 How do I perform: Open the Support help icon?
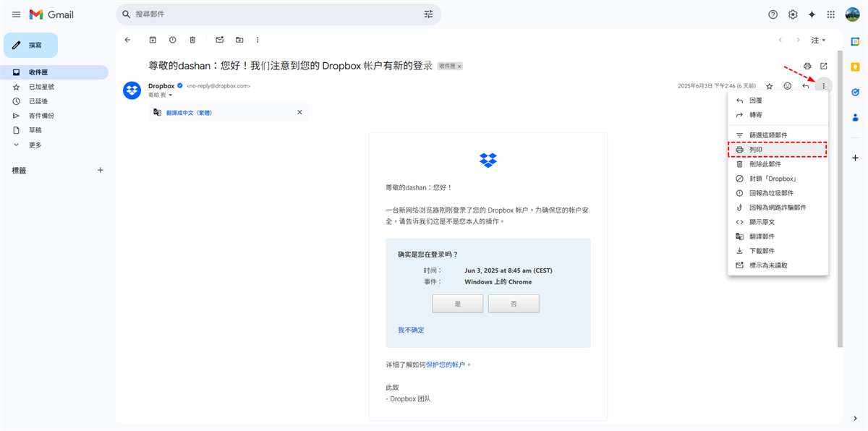pos(773,14)
